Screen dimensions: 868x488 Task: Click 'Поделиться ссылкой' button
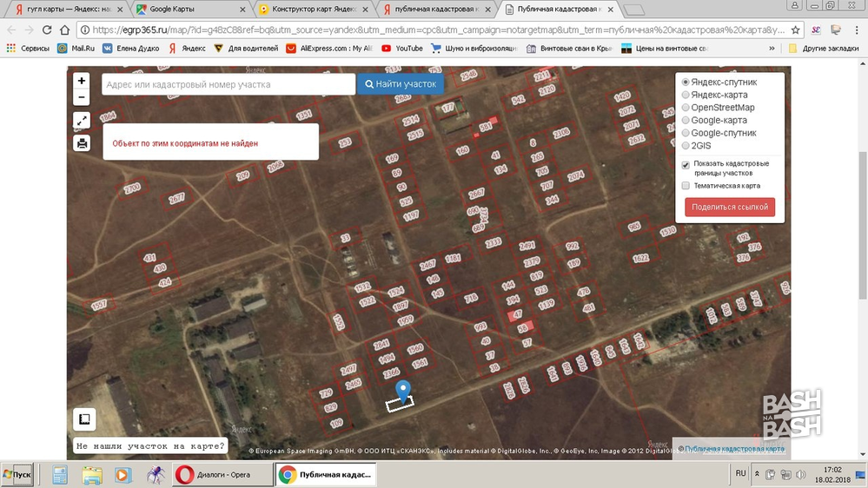pyautogui.click(x=730, y=207)
